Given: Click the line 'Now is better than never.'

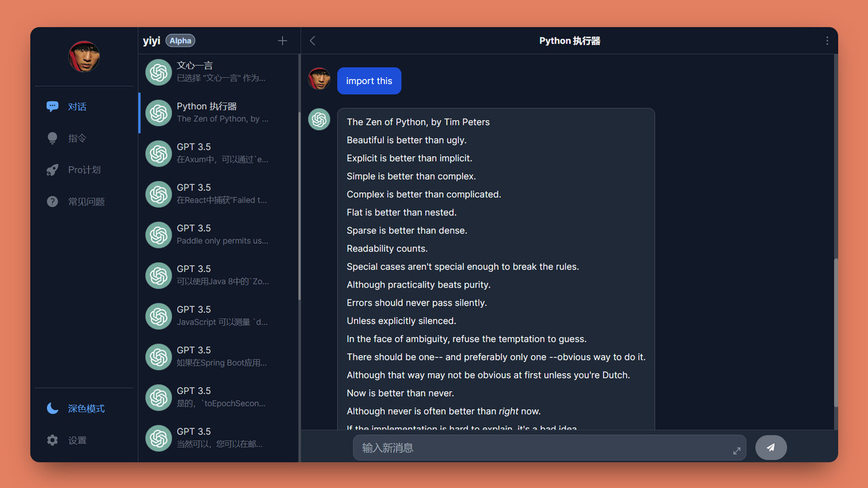Looking at the screenshot, I should (400, 393).
